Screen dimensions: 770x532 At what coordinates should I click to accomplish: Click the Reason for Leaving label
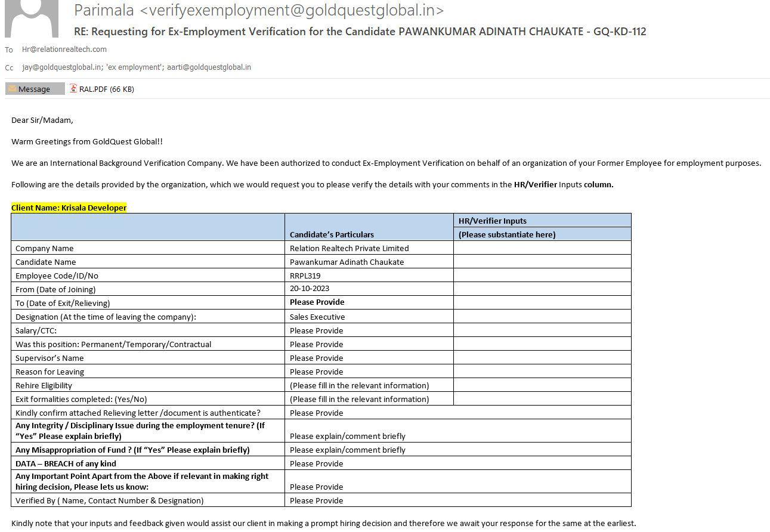[50, 372]
